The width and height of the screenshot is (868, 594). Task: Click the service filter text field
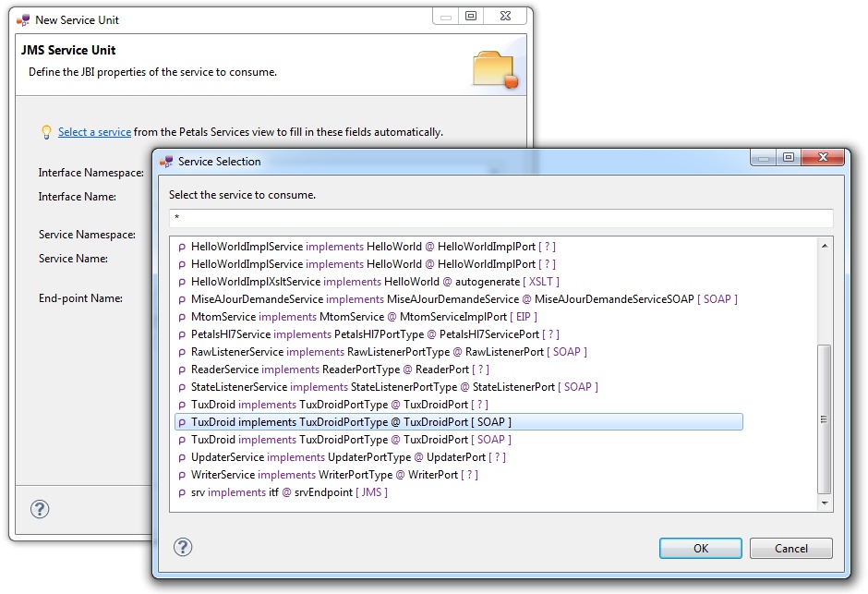click(500, 218)
